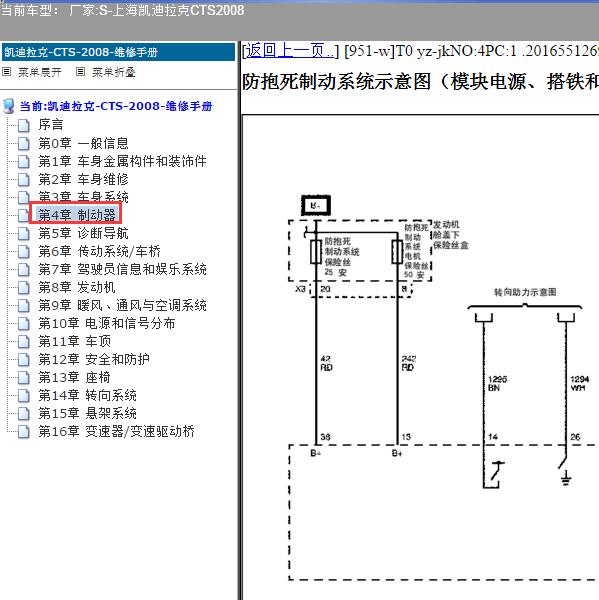This screenshot has width=599, height=600.
Task: Open 第11章 车顶
Action: point(74,341)
